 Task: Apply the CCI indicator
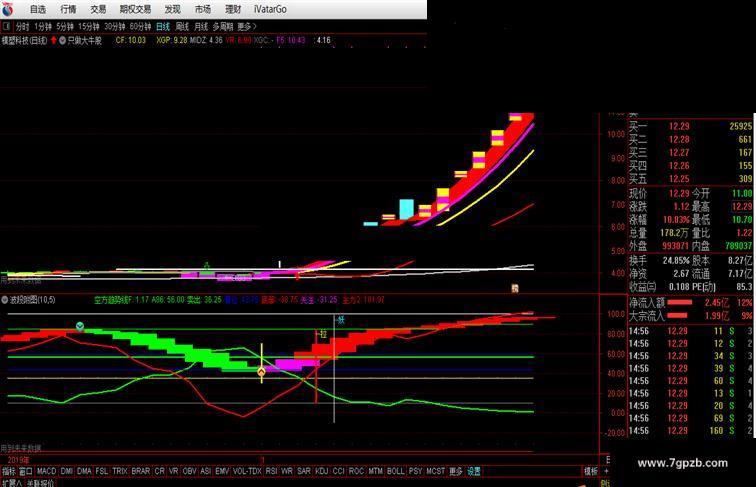click(338, 471)
